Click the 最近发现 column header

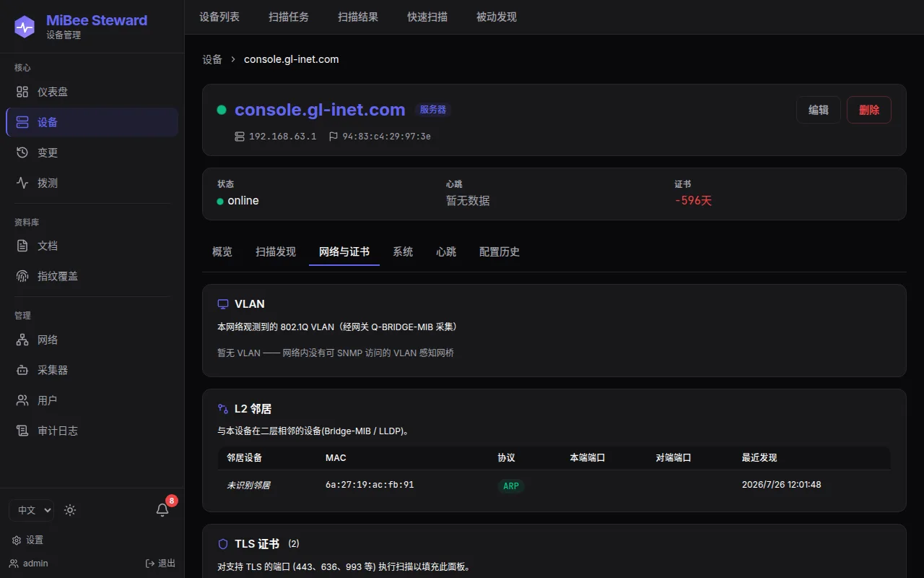(759, 457)
